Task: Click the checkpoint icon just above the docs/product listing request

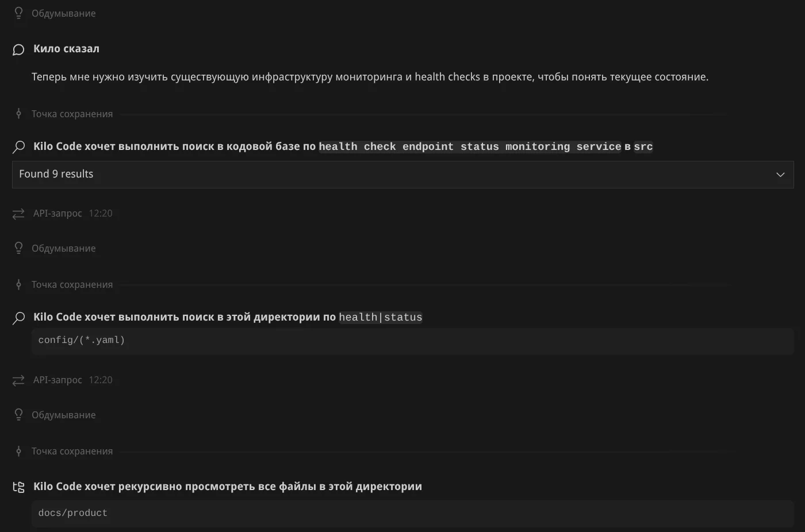Action: tap(18, 451)
